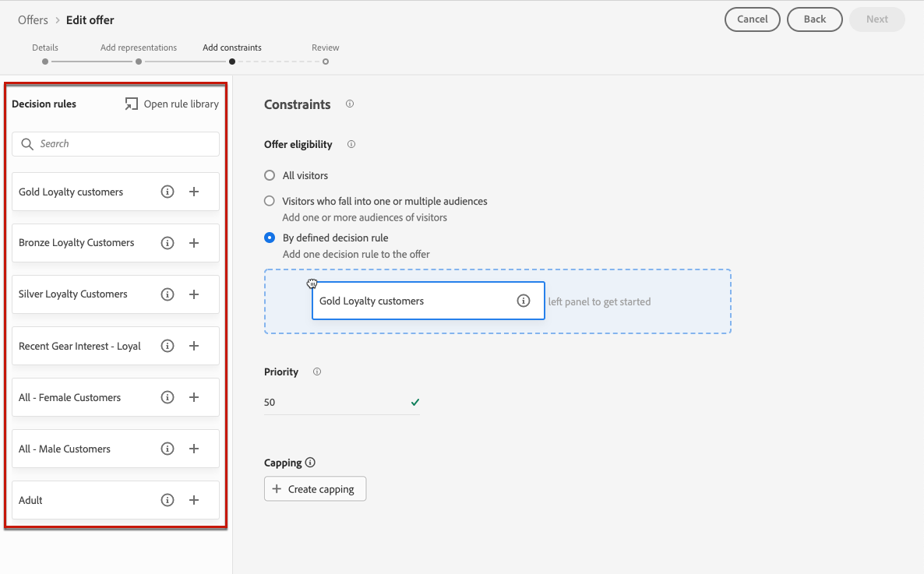Show info for Bronze Loyalty Customers rule
This screenshot has height=574, width=924.
167,243
